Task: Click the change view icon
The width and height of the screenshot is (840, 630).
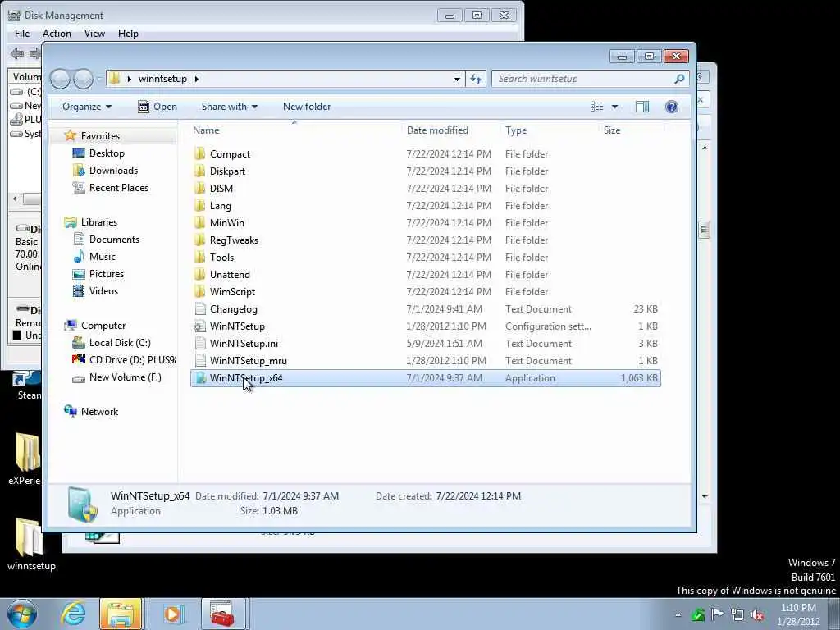Action: (597, 107)
